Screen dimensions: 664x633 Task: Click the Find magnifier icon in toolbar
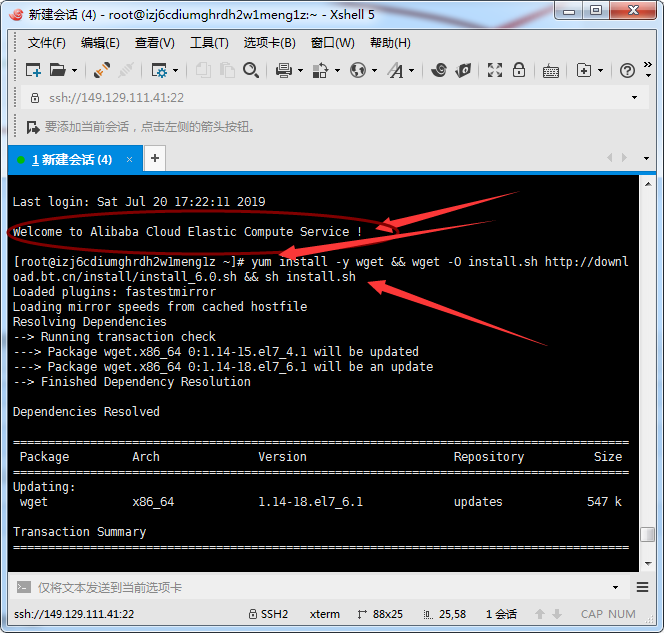coord(251,70)
